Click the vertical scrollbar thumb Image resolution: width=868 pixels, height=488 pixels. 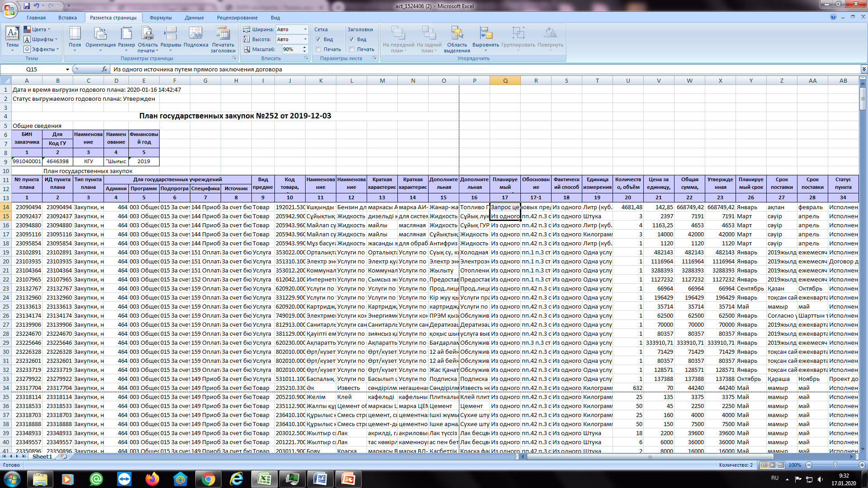(863, 99)
